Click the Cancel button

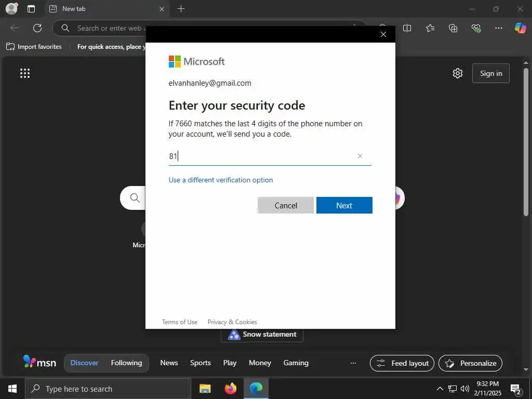pos(285,205)
